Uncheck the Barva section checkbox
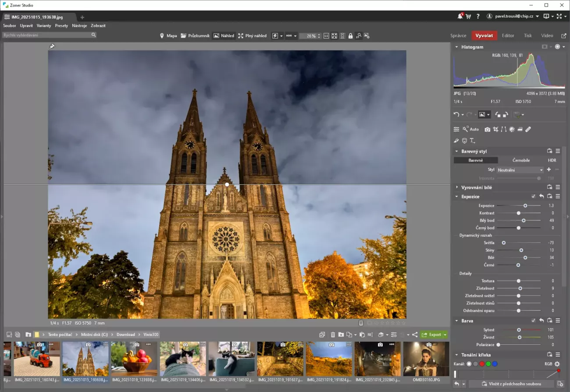This screenshot has height=392, width=570. pos(533,321)
